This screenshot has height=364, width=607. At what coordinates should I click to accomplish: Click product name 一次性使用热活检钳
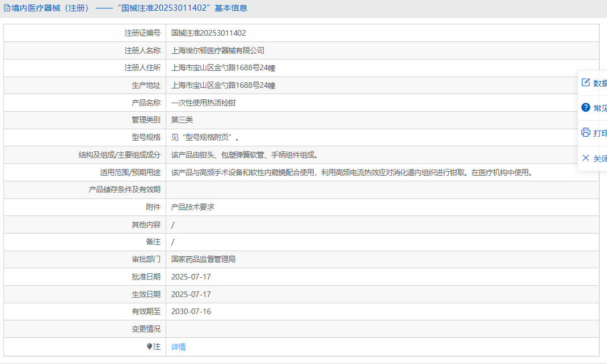point(203,103)
